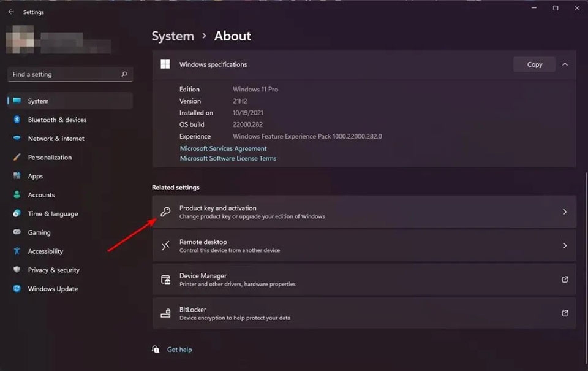
Task: Click the back arrow in Settings
Action: click(11, 12)
